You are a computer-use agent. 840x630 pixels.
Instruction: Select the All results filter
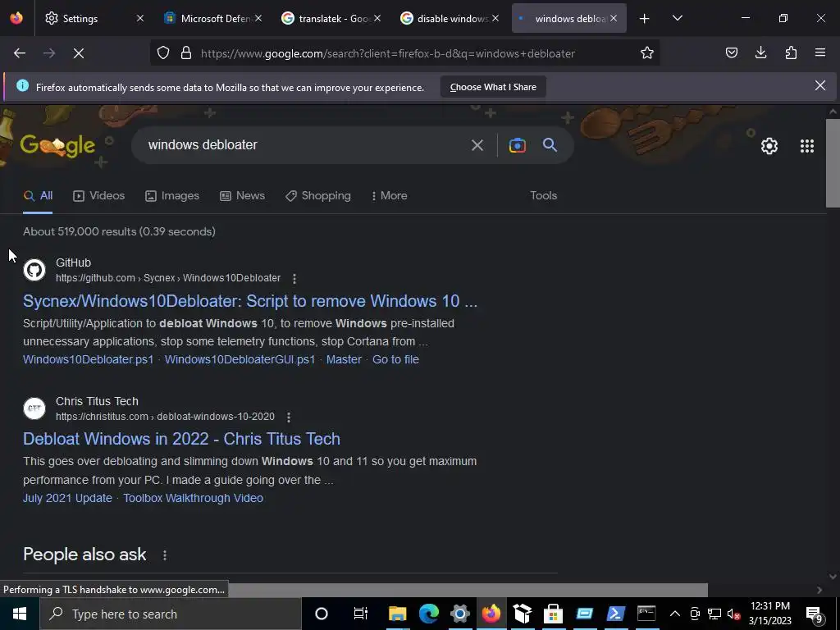(x=38, y=196)
